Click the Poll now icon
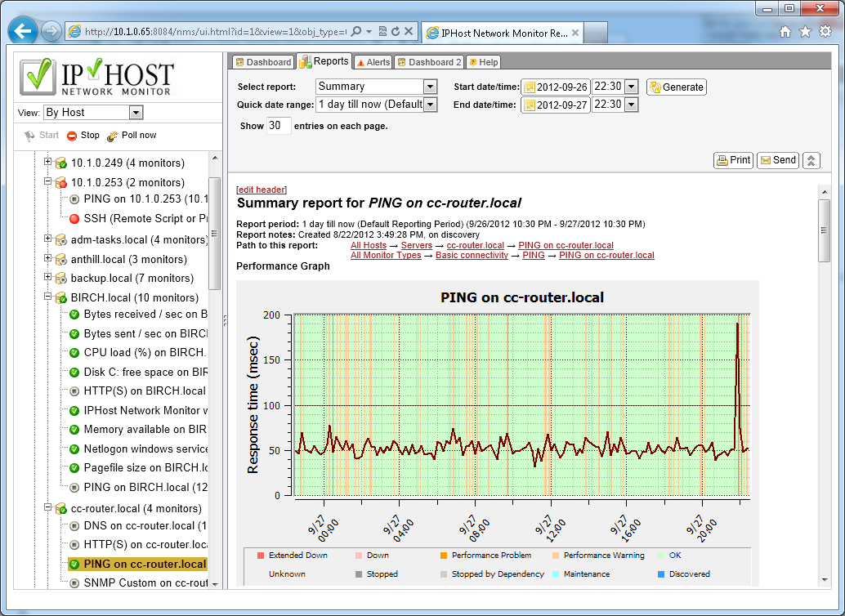The height and width of the screenshot is (616, 845). click(x=113, y=136)
